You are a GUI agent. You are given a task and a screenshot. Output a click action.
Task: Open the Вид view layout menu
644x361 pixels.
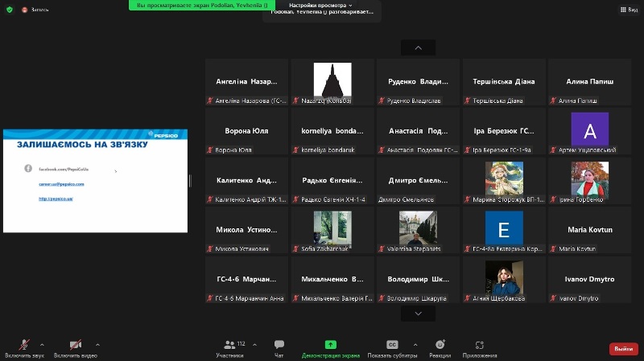click(627, 10)
